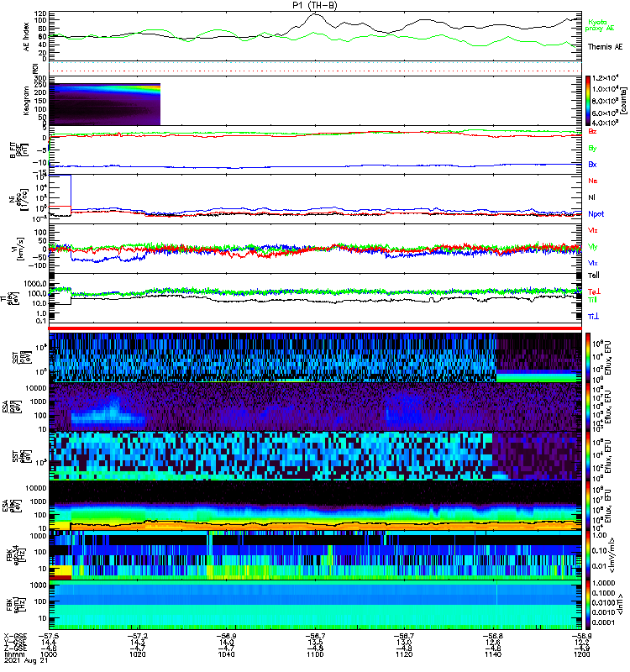Select the red "Te⊥" legend label

tap(594, 291)
